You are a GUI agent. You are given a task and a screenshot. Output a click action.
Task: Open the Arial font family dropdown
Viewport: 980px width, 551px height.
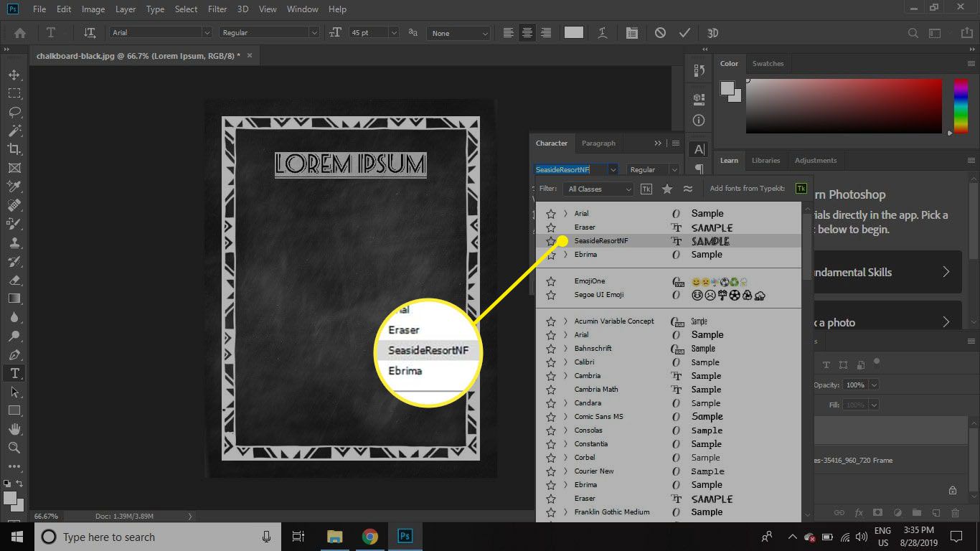tap(207, 33)
